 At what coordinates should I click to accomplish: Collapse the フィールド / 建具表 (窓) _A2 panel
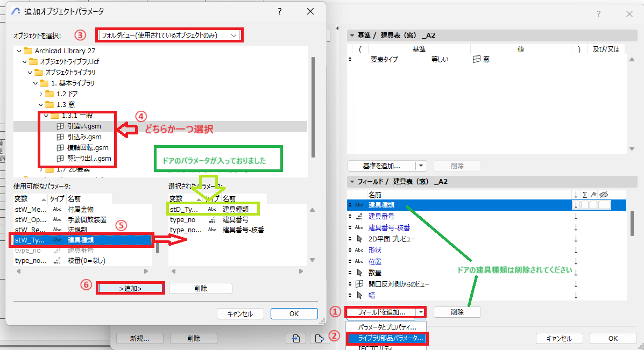(x=352, y=181)
